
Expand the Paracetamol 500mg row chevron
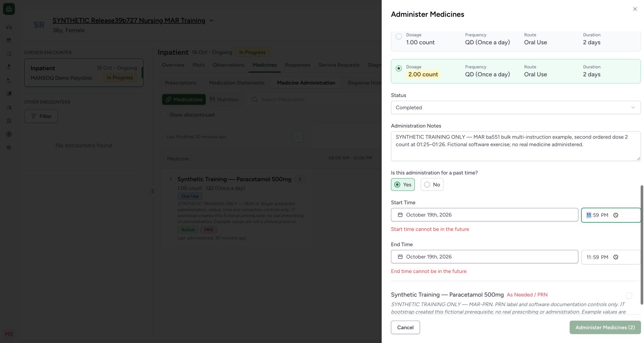171,179
